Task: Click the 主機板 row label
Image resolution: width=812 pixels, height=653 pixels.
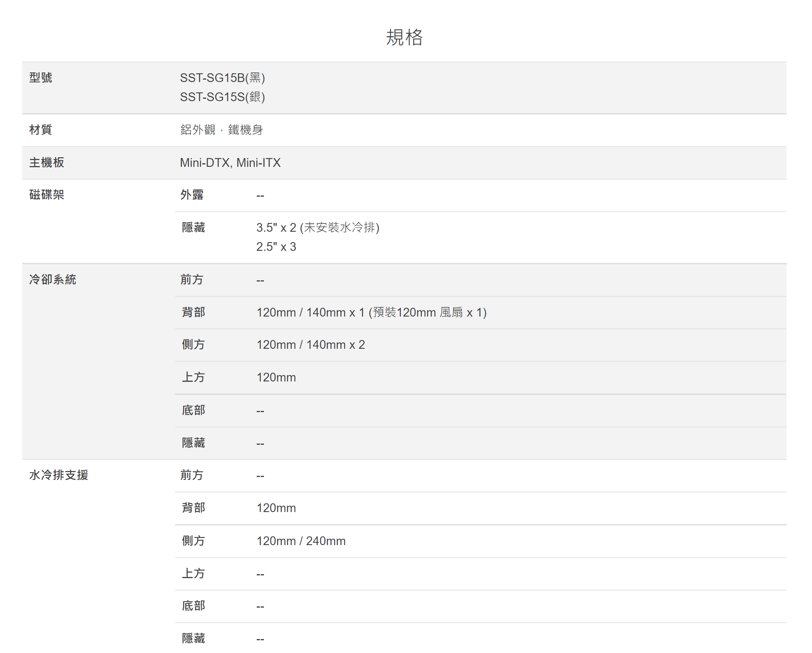Action: point(47,162)
